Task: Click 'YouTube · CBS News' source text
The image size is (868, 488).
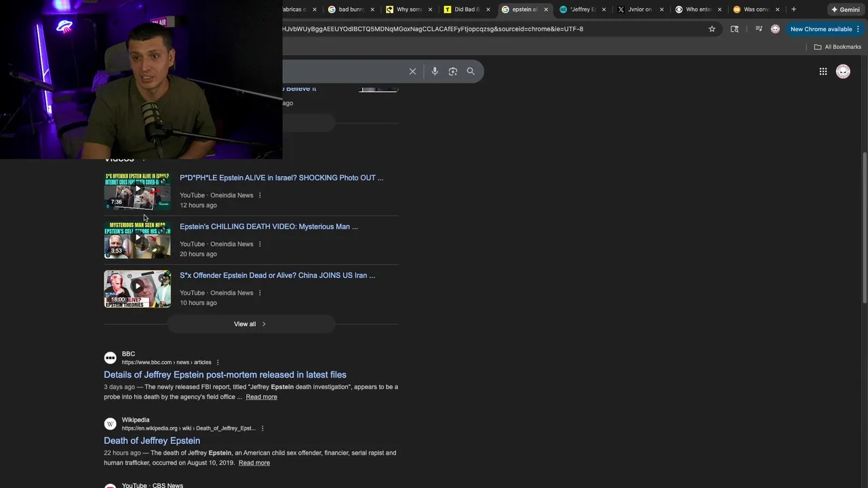Action: (x=153, y=485)
